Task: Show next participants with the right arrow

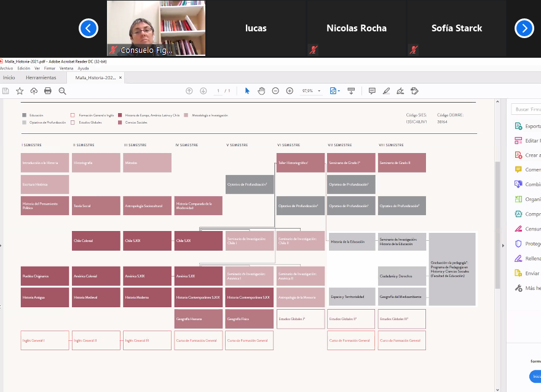Action: click(524, 28)
